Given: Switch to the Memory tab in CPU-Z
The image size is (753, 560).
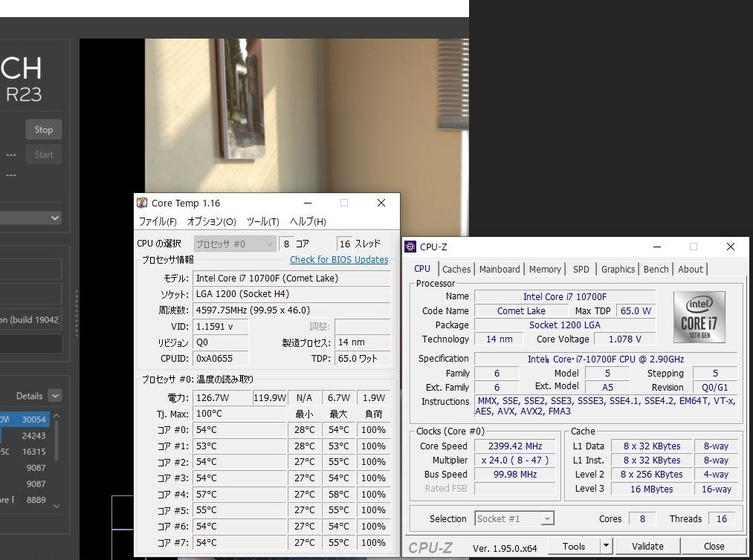Looking at the screenshot, I should 545,269.
